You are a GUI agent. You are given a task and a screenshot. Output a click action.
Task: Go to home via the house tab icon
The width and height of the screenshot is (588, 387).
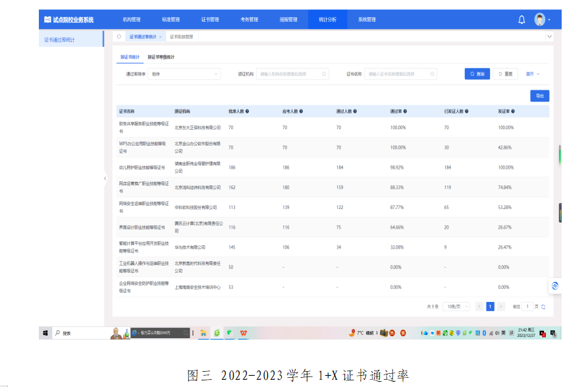coord(119,36)
